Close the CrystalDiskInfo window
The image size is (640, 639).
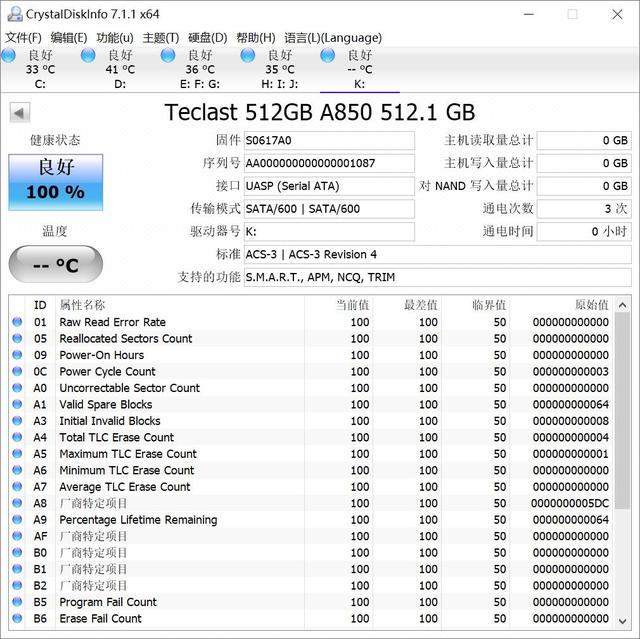pyautogui.click(x=617, y=15)
